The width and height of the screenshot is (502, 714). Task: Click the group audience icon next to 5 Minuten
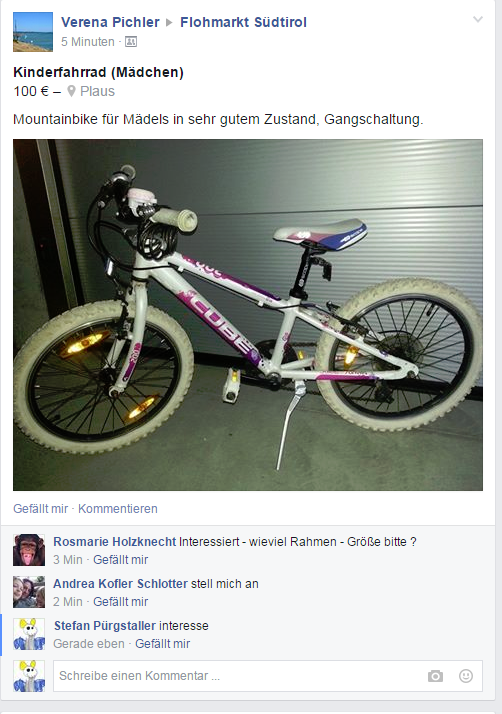(131, 42)
